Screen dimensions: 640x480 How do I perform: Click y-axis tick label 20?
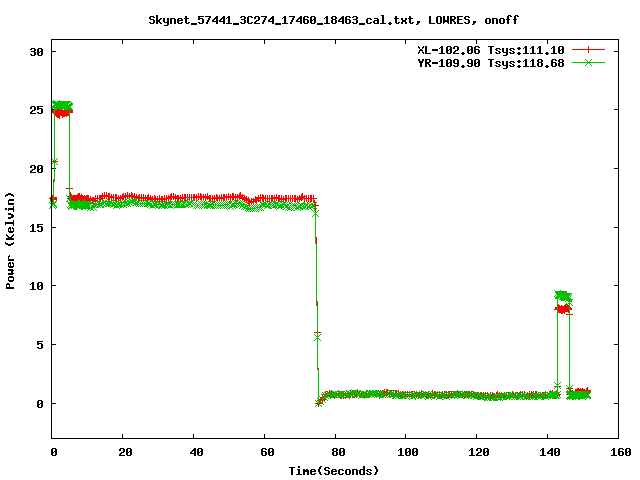point(36,169)
